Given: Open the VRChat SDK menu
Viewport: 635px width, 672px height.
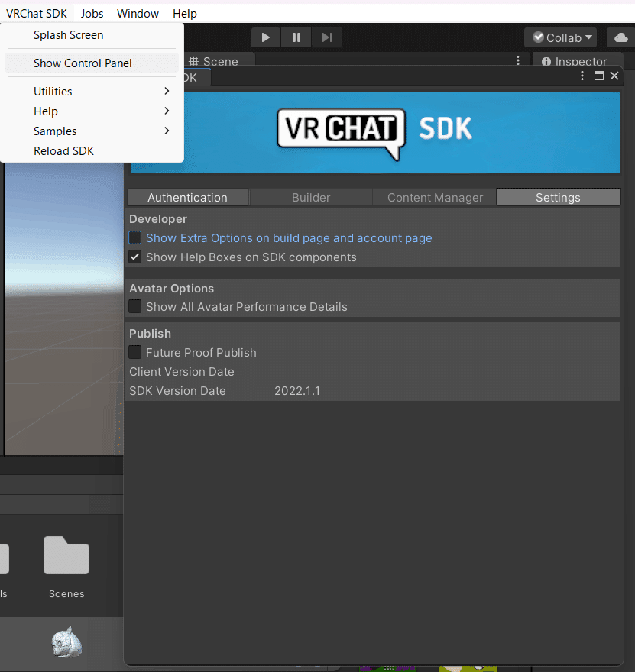Looking at the screenshot, I should coord(37,14).
